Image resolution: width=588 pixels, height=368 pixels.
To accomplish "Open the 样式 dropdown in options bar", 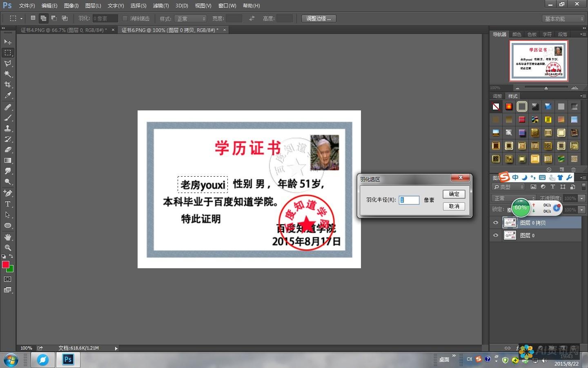I will 191,19.
